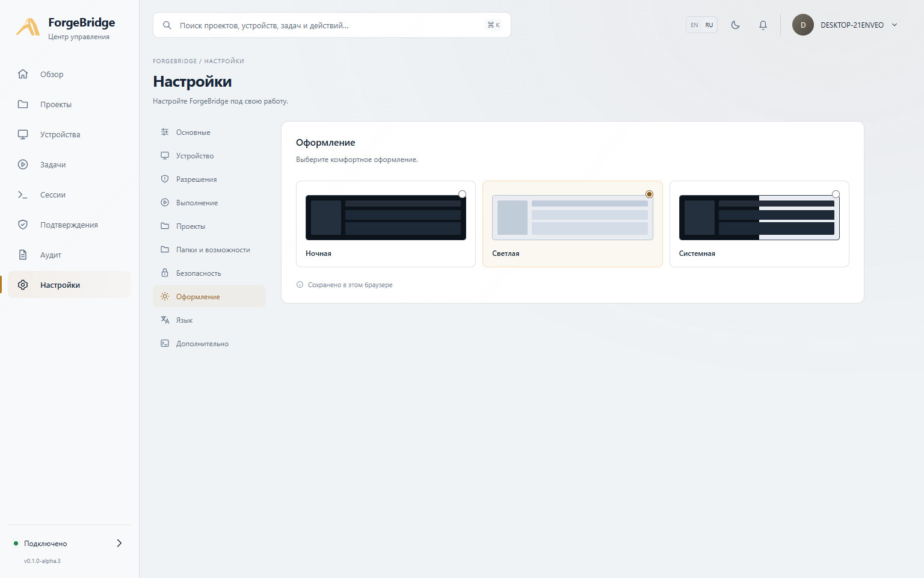The width and height of the screenshot is (924, 578).
Task: Open the Сессии section in sidebar
Action: click(69, 194)
